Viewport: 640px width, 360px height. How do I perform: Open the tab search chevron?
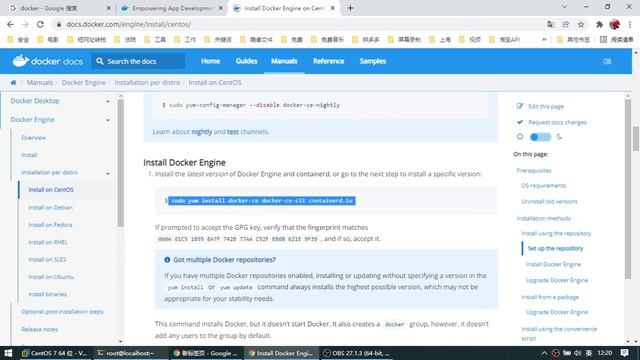coord(564,7)
